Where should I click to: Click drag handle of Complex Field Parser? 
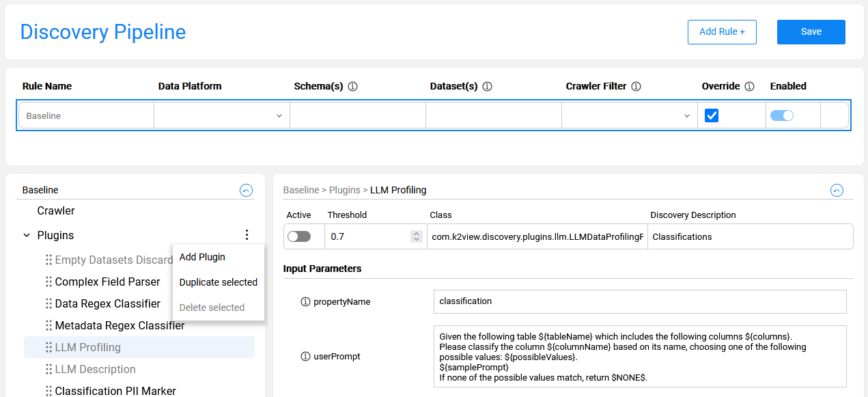tap(48, 282)
